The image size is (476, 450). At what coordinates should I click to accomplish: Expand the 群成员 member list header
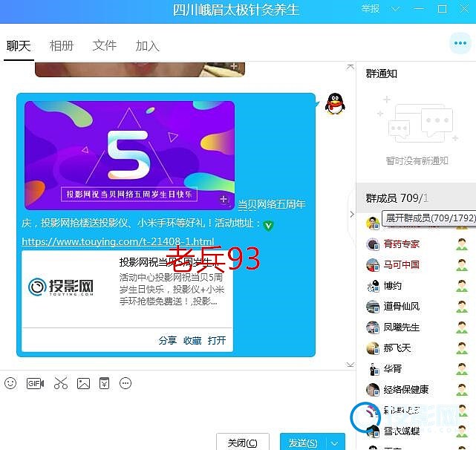(397, 198)
